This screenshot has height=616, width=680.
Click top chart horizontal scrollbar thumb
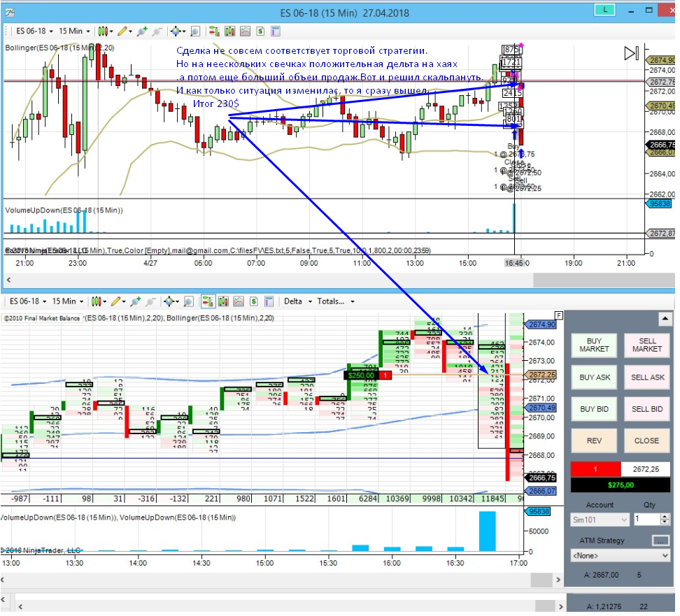(603, 280)
